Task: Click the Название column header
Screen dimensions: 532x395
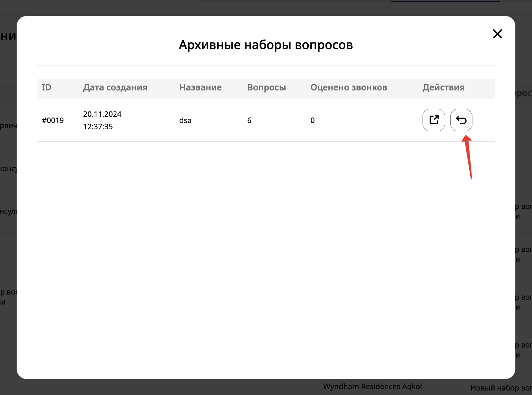Action: (x=200, y=87)
